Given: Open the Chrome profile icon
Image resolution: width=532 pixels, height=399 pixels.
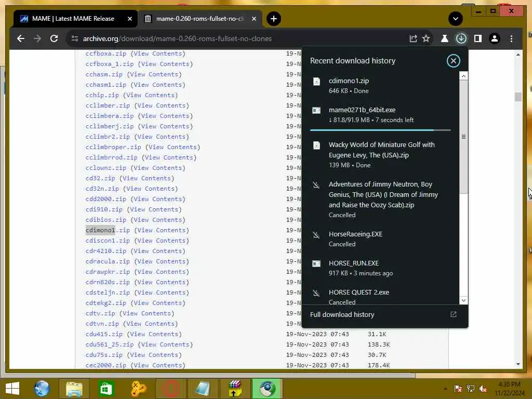Looking at the screenshot, I should pos(495,38).
